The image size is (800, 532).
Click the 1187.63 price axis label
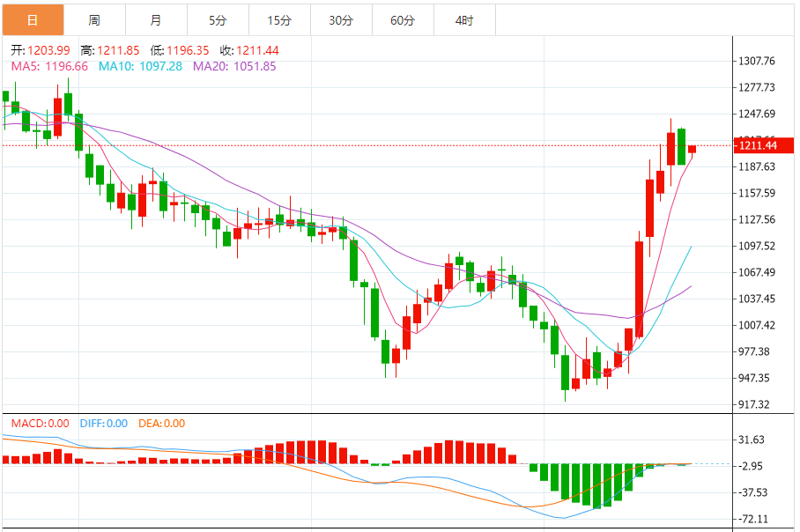(x=757, y=166)
